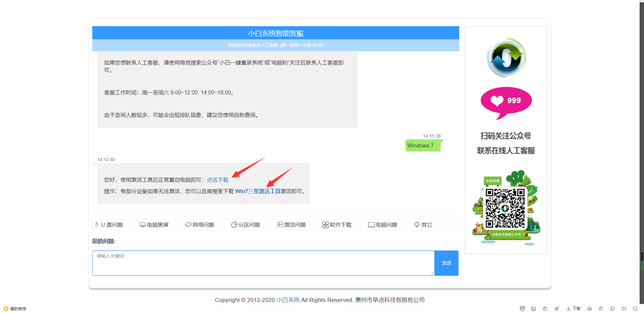This screenshot has height=313, width=644.
Task: Select the 分区问题 pie-chart icon
Action: [x=234, y=225]
